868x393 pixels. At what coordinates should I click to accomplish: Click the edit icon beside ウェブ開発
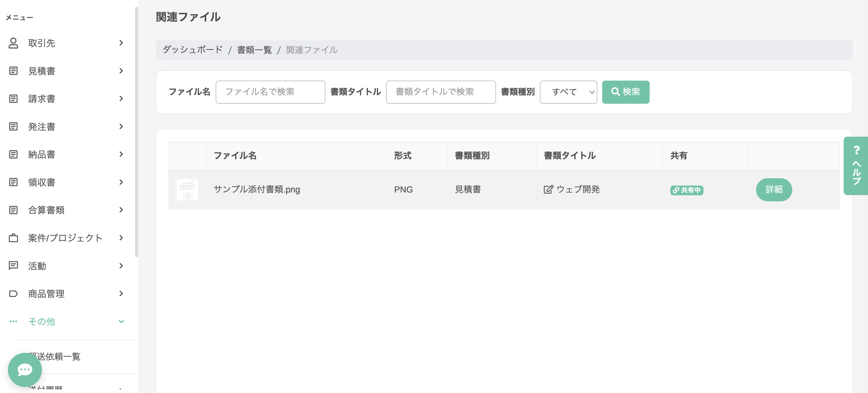point(548,190)
